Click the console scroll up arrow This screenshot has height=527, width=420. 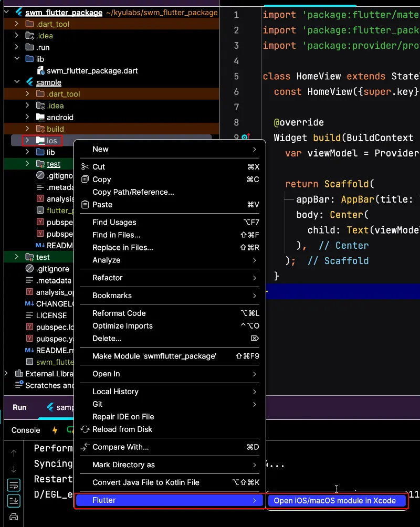[x=14, y=453]
